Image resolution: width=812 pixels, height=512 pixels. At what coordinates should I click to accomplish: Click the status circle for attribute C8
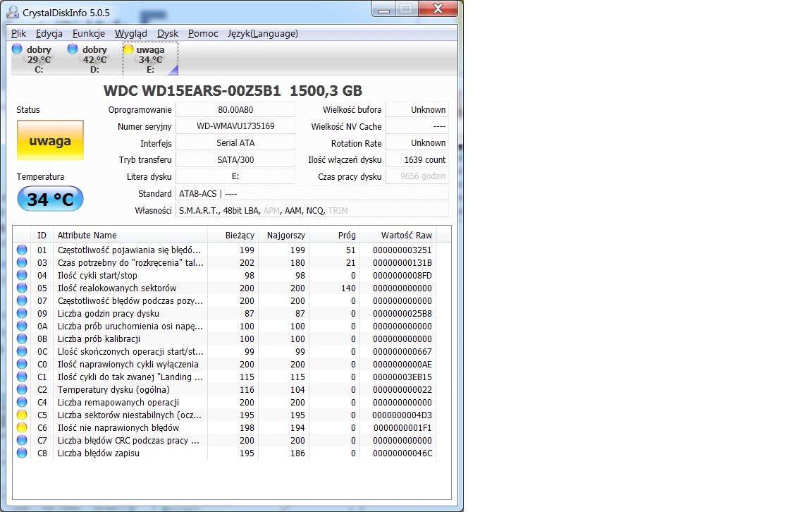(22, 453)
